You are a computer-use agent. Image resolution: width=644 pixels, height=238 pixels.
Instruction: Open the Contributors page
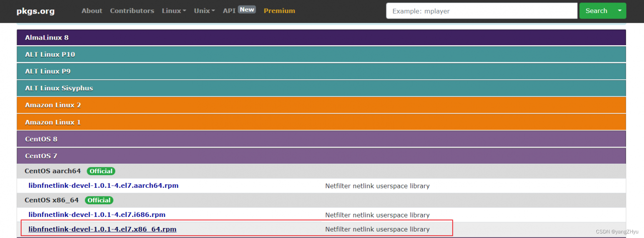(132, 11)
